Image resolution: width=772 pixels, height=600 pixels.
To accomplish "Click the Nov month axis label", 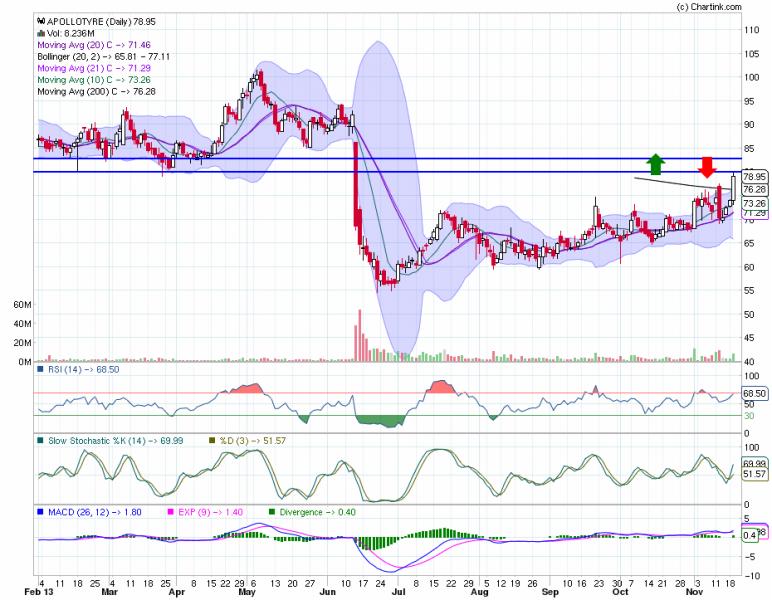I will coord(694,592).
